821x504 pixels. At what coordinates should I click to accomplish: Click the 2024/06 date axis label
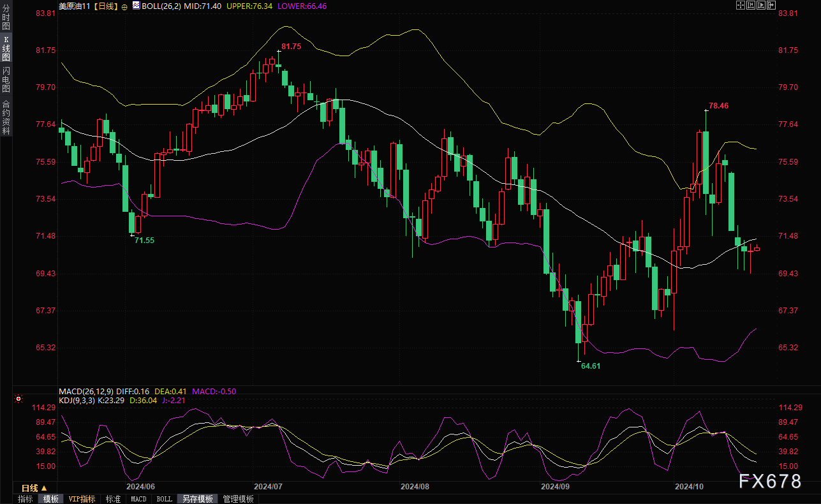[x=141, y=486]
